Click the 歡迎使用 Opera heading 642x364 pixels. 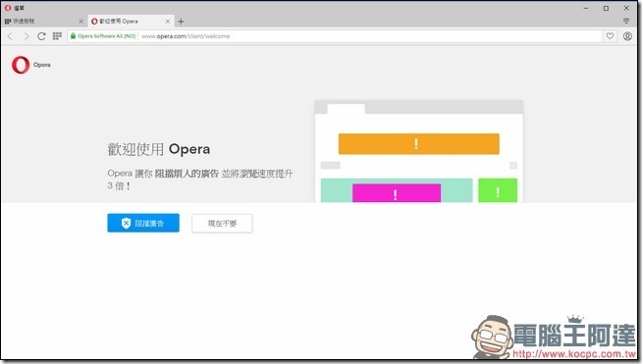click(x=159, y=149)
